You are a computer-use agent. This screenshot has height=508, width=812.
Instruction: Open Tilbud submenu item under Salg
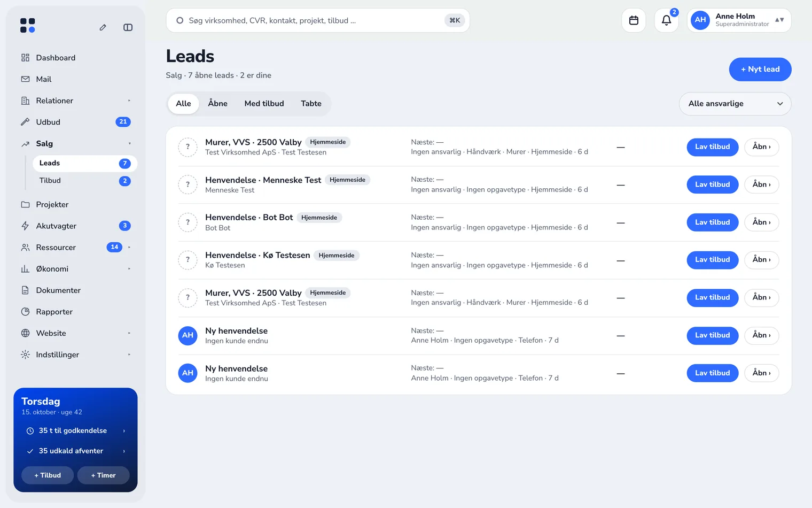pos(85,181)
